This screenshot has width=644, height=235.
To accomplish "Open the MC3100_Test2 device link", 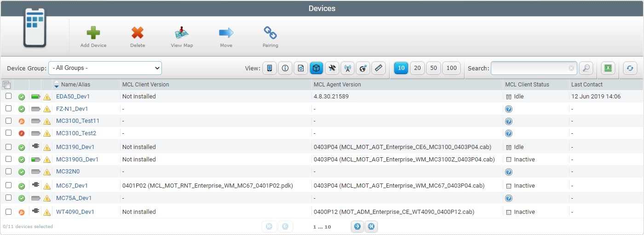I will pos(76,133).
